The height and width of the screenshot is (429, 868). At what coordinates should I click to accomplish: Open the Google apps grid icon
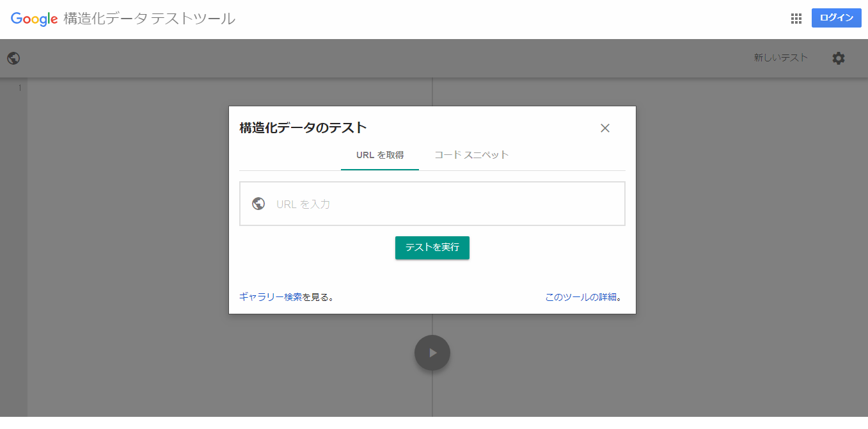pos(796,19)
